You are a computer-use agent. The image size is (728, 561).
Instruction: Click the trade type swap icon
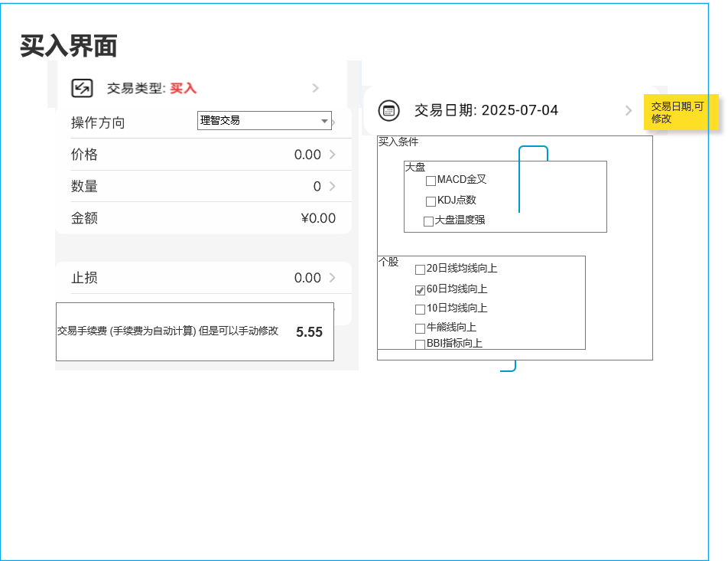point(82,88)
